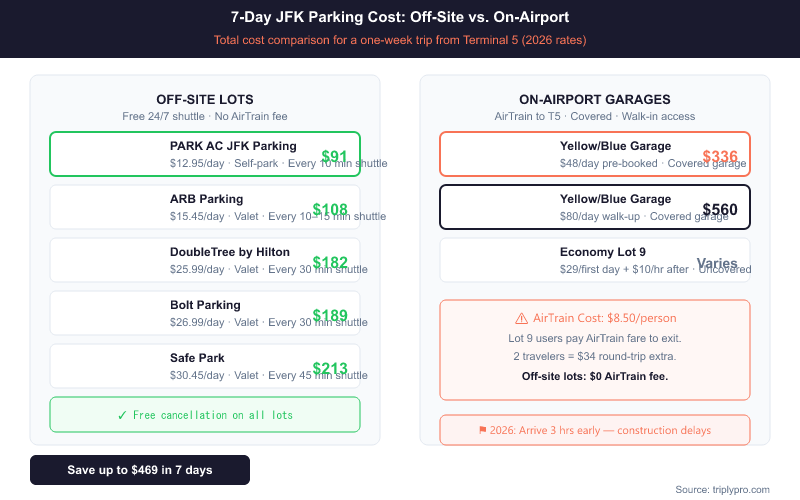
Task: Select the $80/day walk-up Yellow/Blue Garage
Action: coord(594,207)
